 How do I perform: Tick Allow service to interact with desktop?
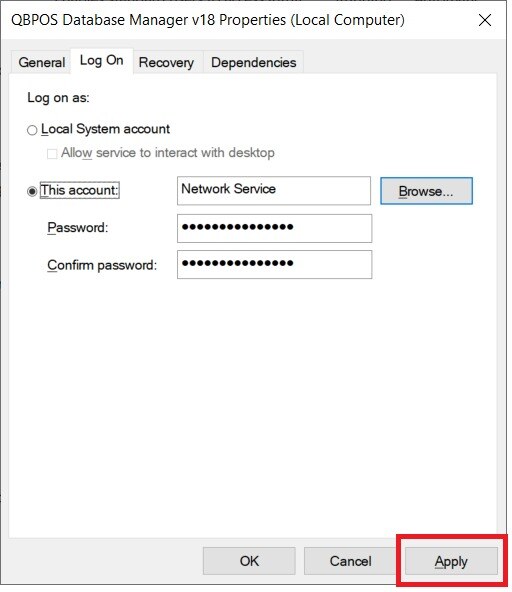[x=52, y=154]
